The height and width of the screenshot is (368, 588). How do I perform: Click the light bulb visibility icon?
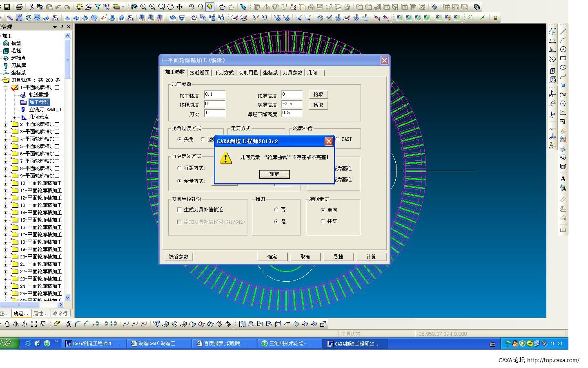[79, 7]
